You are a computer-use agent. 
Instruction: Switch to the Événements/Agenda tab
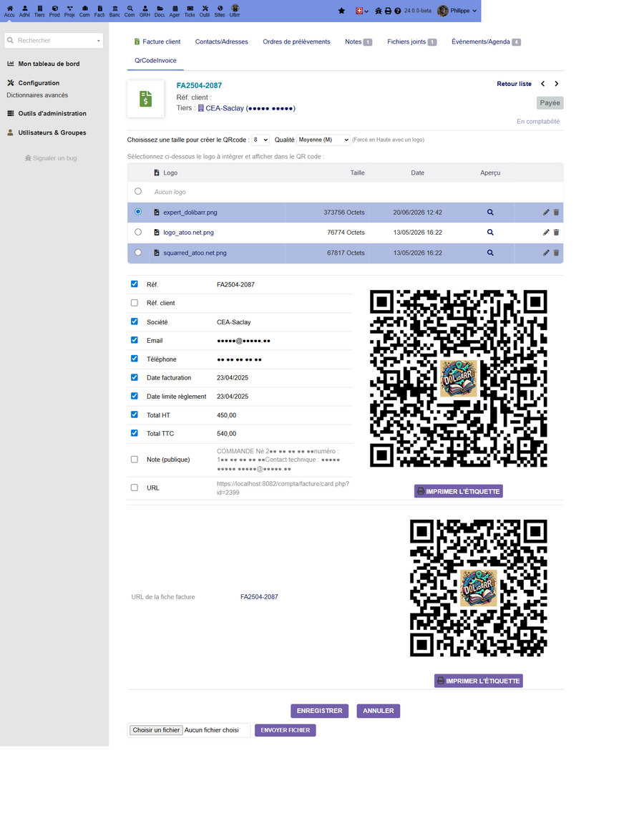486,42
